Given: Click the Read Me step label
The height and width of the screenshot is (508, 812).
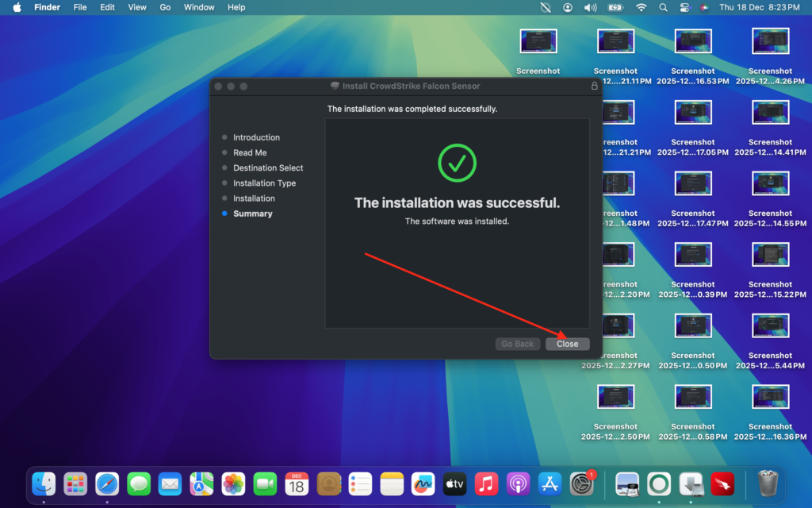Looking at the screenshot, I should pyautogui.click(x=250, y=152).
